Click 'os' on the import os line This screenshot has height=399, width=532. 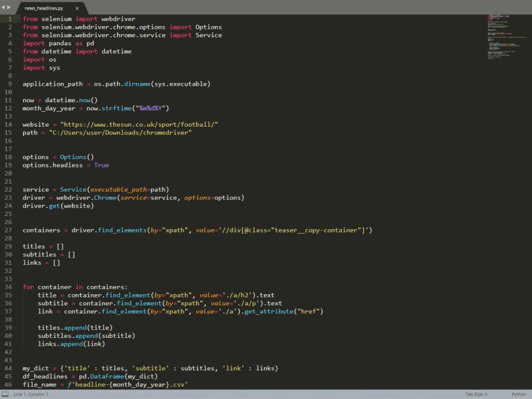click(53, 60)
